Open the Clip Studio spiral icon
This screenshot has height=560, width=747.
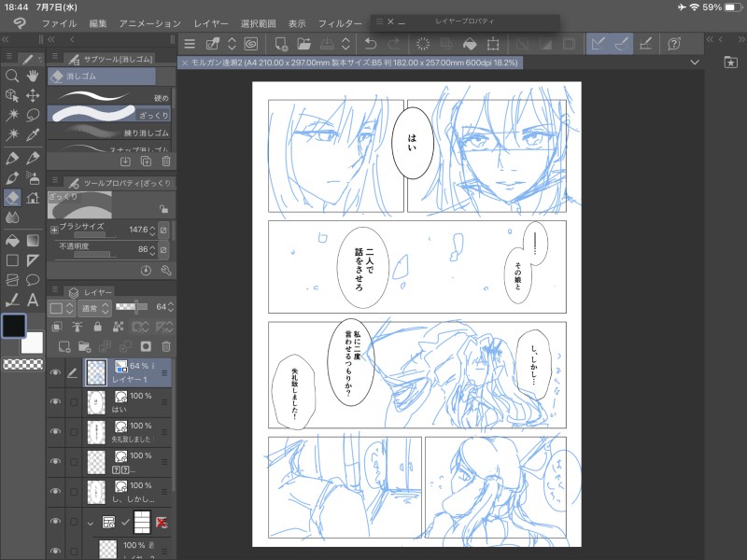tap(251, 44)
